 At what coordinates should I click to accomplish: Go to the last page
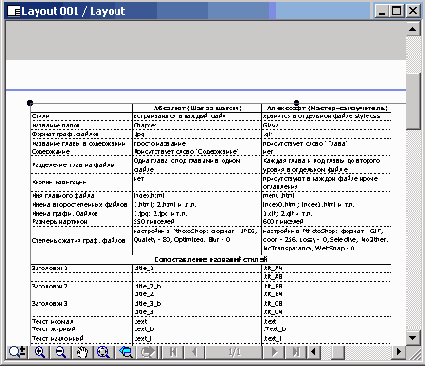point(295,352)
